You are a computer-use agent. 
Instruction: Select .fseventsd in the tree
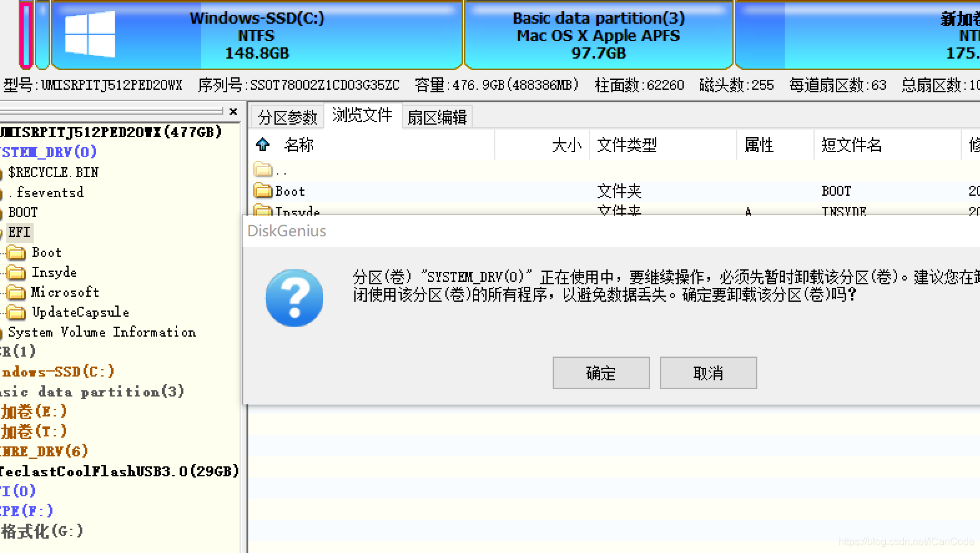(x=46, y=192)
